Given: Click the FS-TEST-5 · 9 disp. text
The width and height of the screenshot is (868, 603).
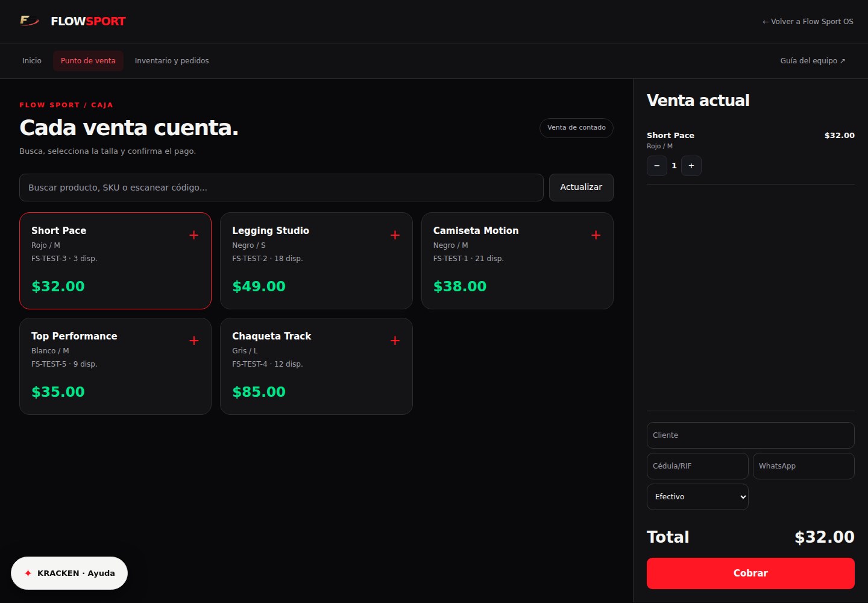Looking at the screenshot, I should (64, 364).
